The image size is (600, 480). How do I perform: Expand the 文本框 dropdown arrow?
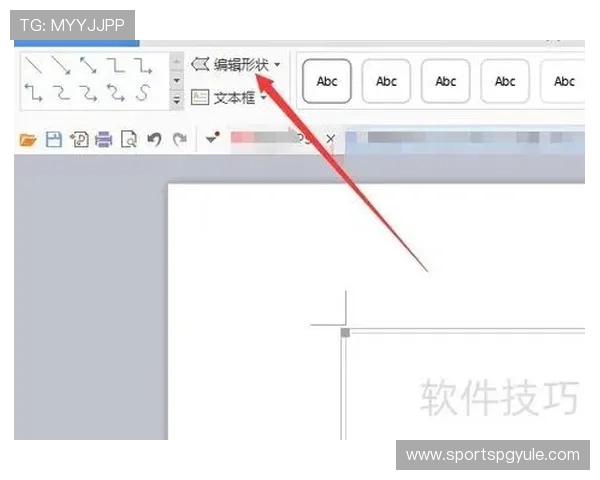264,97
